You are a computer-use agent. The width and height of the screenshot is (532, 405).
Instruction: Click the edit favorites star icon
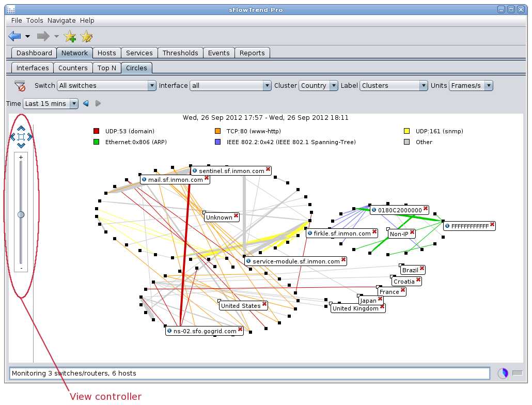[x=86, y=36]
